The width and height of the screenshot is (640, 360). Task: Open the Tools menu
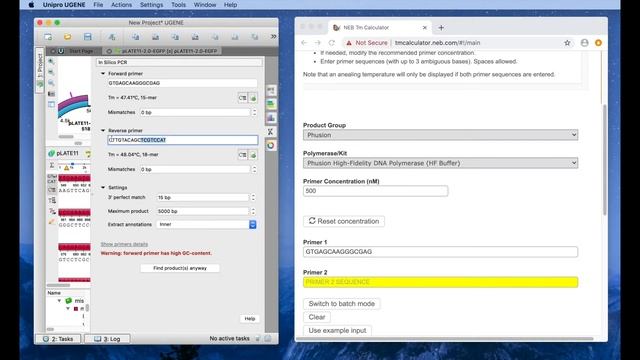click(178, 5)
